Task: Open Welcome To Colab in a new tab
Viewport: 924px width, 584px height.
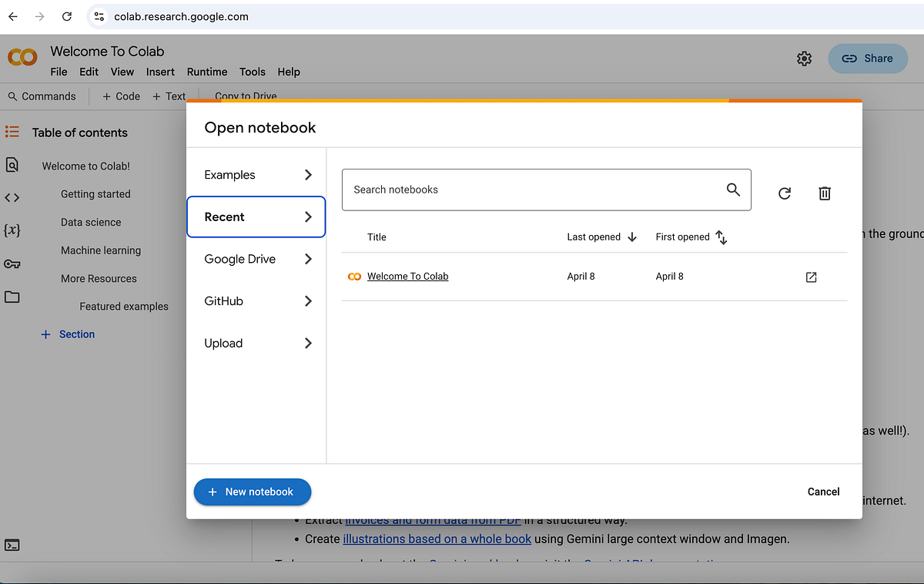Action: (x=811, y=276)
